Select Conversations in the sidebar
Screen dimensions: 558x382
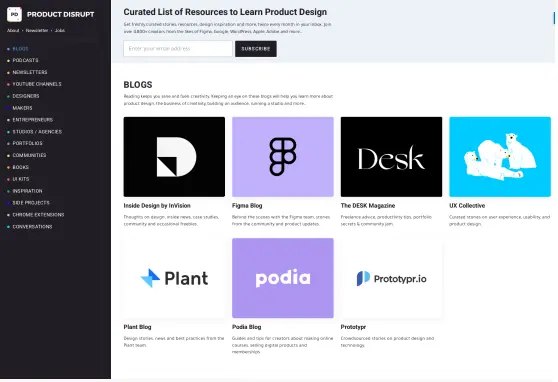coord(32,227)
